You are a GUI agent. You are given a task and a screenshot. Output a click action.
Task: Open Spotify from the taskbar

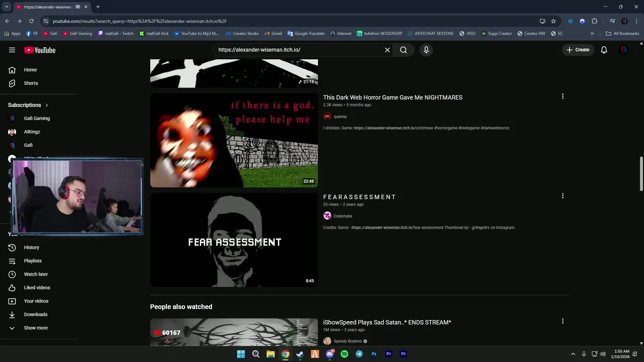[344, 354]
